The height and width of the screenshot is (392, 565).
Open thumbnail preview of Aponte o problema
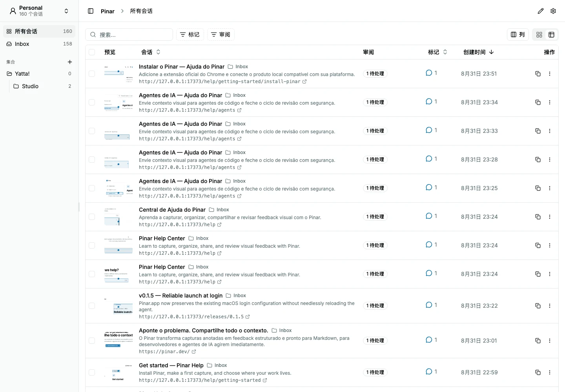118,340
